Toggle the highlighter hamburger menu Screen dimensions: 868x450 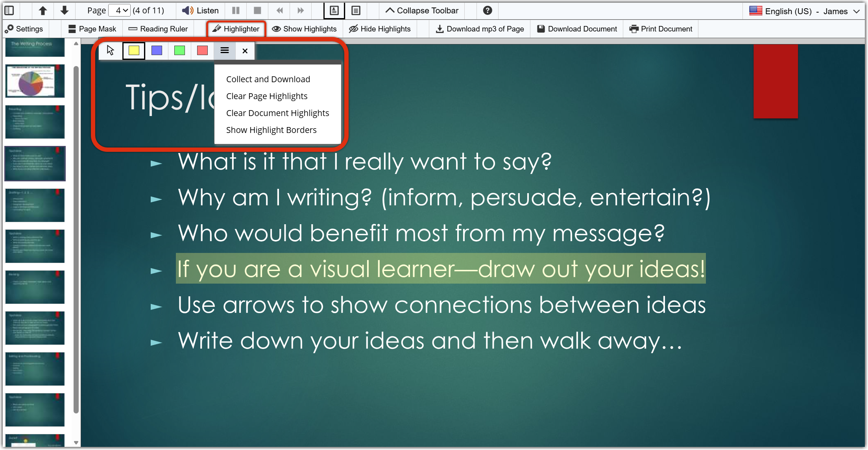pyautogui.click(x=225, y=51)
